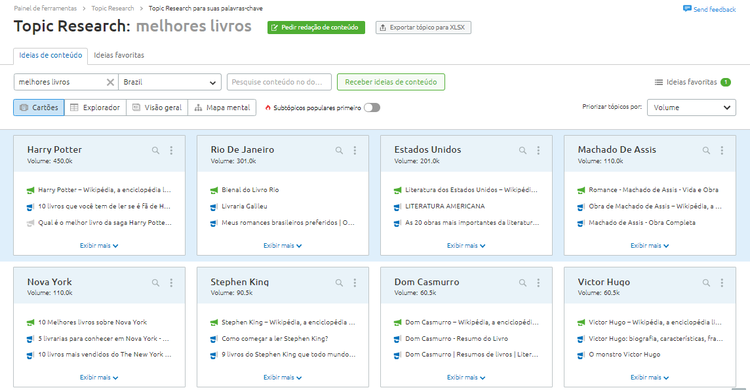Open Machado de Assis - Obra Completa headline
Image resolution: width=750 pixels, height=390 pixels.
(x=642, y=223)
